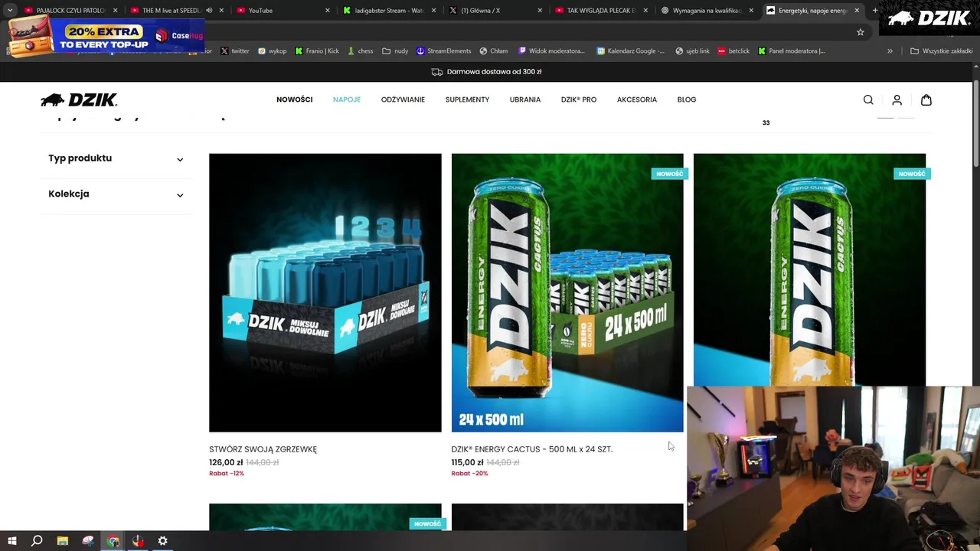
Task: Open the StreamElements bookmark
Action: point(443,51)
